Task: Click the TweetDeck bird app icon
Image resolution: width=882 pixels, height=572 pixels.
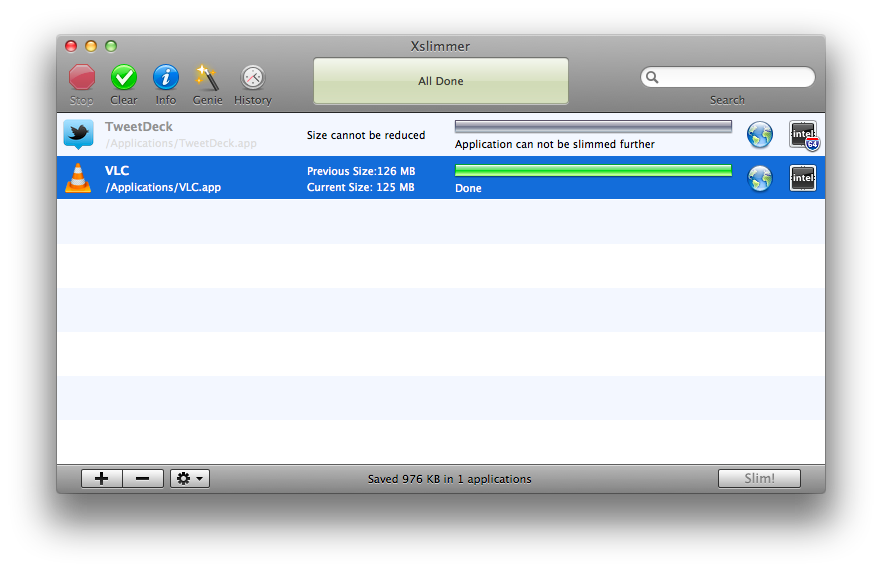Action: coord(78,134)
